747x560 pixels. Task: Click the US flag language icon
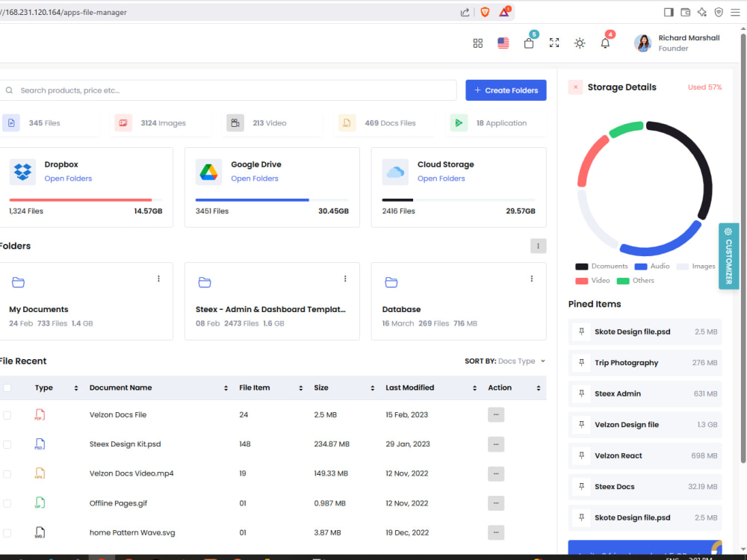click(503, 43)
